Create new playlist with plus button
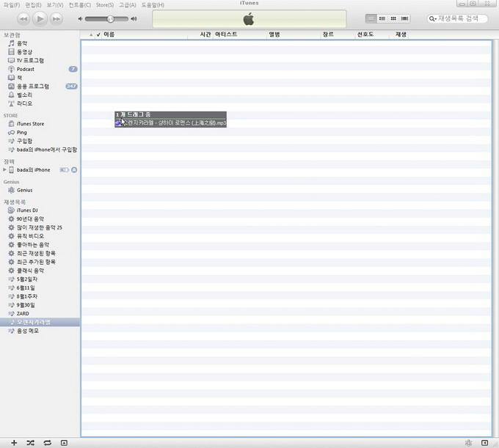 click(14, 443)
